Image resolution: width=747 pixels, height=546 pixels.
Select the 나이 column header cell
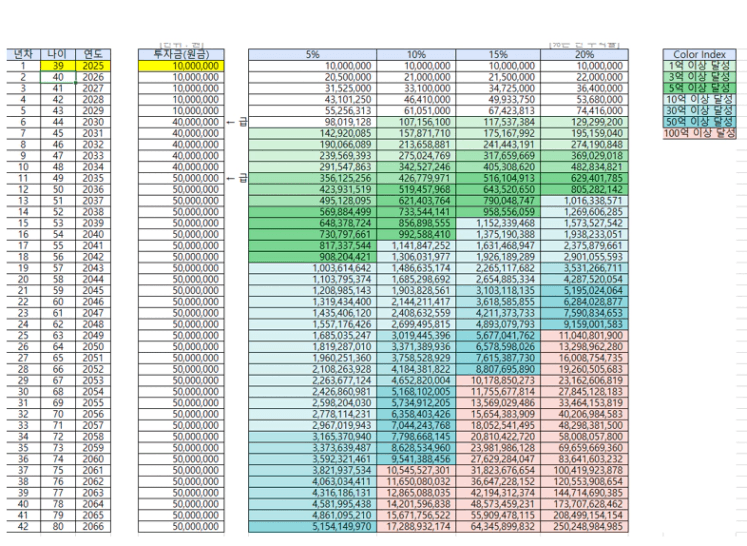58,54
